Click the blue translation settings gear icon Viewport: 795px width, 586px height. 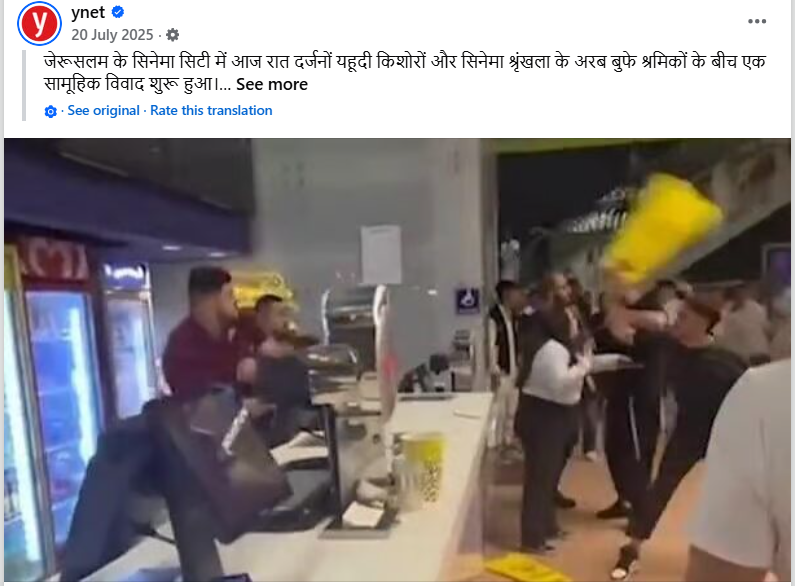[x=51, y=112]
